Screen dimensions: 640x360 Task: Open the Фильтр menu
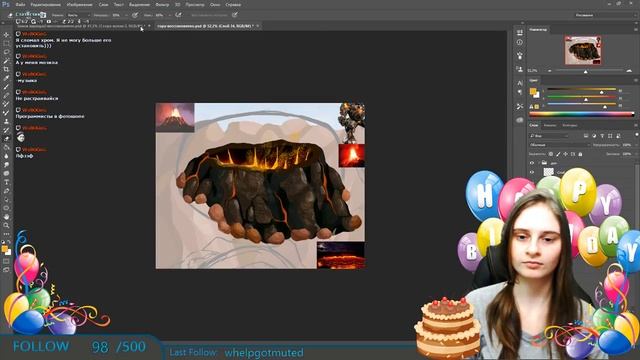[162, 5]
